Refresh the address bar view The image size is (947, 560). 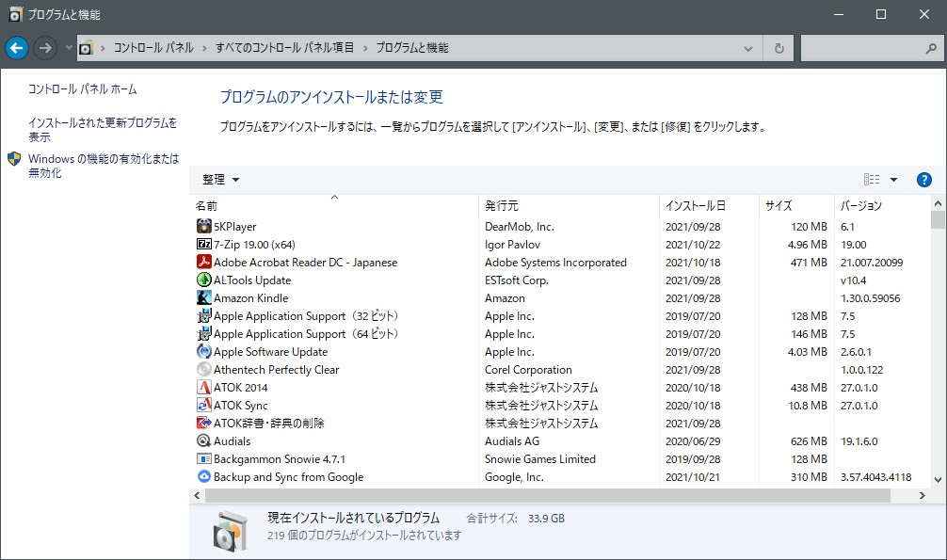point(779,48)
